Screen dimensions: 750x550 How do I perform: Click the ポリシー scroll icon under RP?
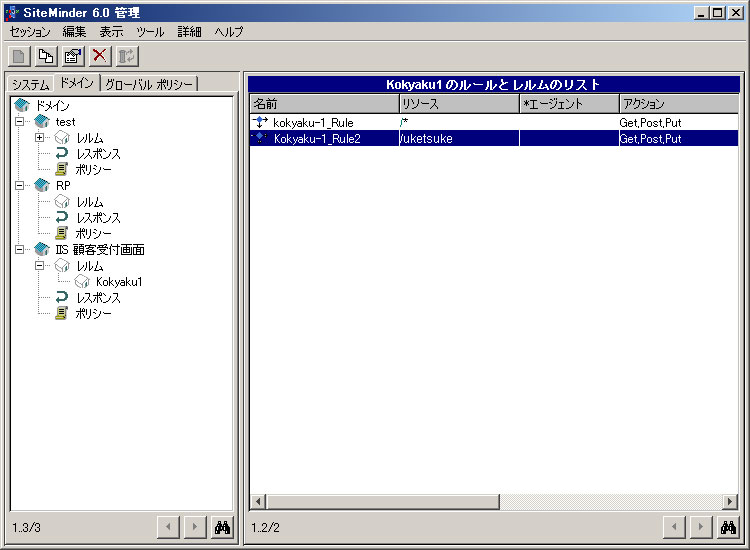click(62, 233)
